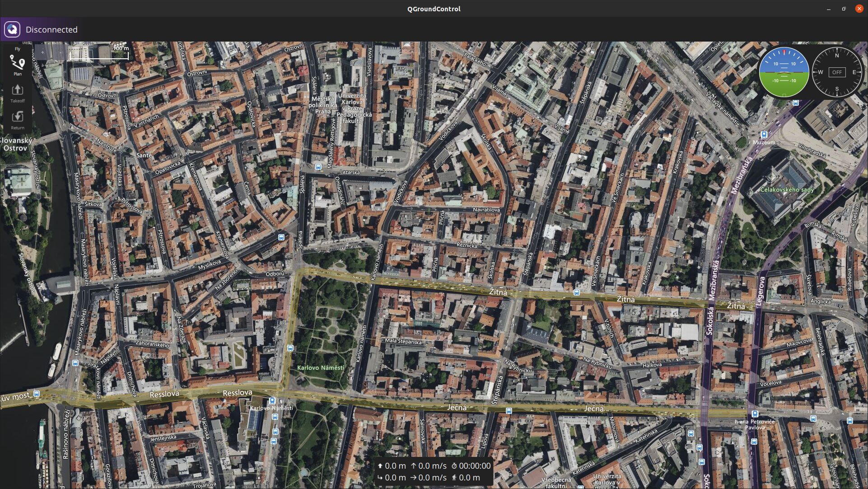Click the Muzeum map label
Viewport: 868px width, 489px height.
point(764,142)
